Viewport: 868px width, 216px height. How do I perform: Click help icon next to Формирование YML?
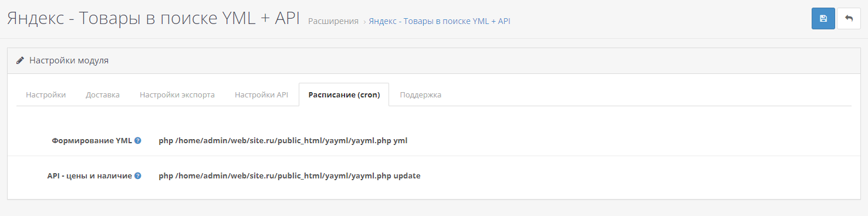click(138, 140)
